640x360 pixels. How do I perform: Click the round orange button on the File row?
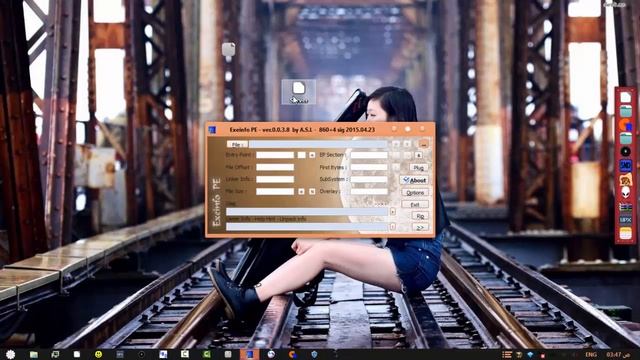pos(424,144)
